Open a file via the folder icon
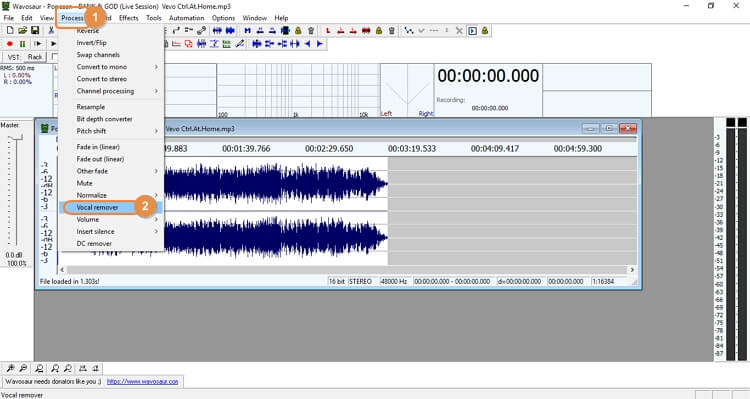 [x=22, y=30]
